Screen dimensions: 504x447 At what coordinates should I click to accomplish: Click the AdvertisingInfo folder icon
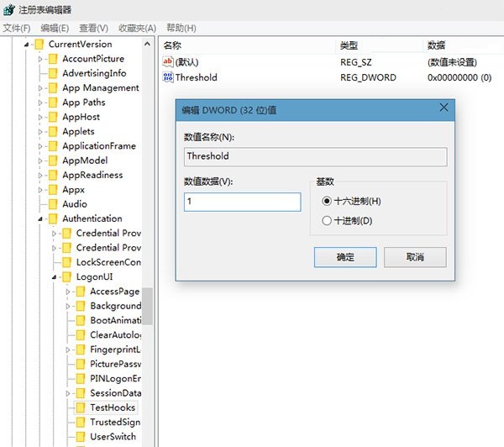pos(53,73)
